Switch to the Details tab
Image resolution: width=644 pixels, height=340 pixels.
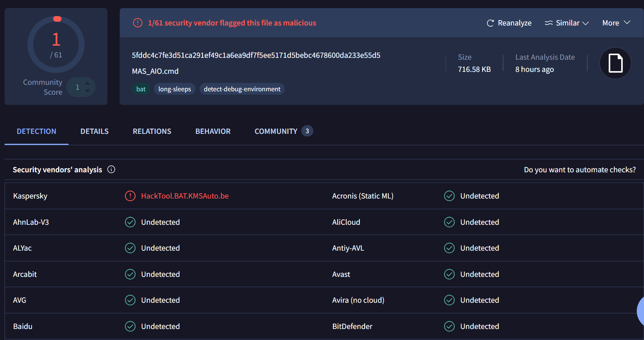pos(94,131)
